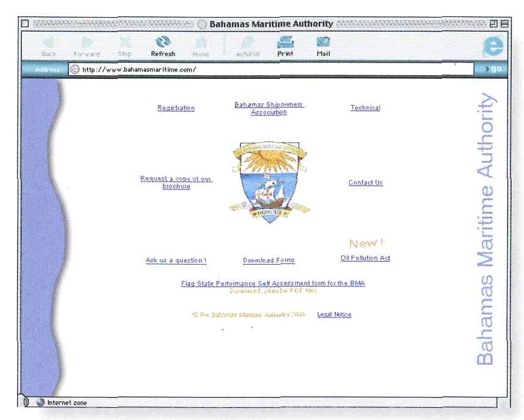Viewport: 524px width, 420px height.
Task: Open the Legal Notice link
Action: 334,314
